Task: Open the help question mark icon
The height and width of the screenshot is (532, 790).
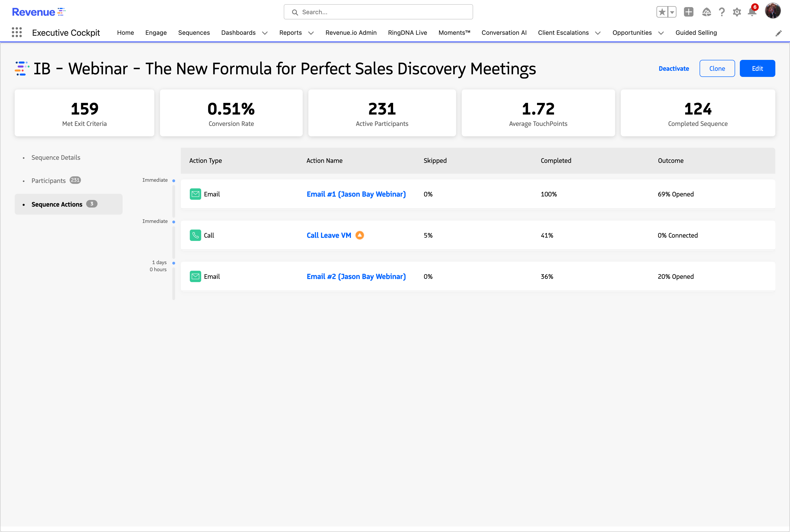Action: (722, 12)
